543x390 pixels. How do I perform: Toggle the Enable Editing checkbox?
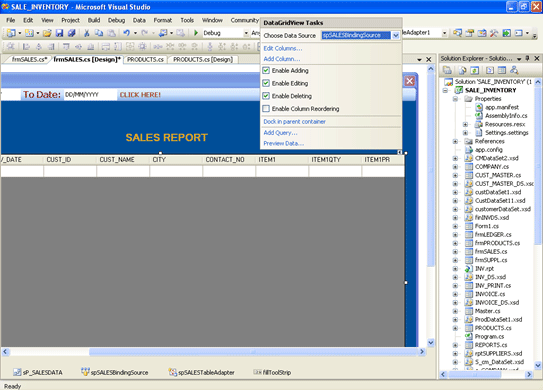pos(266,83)
